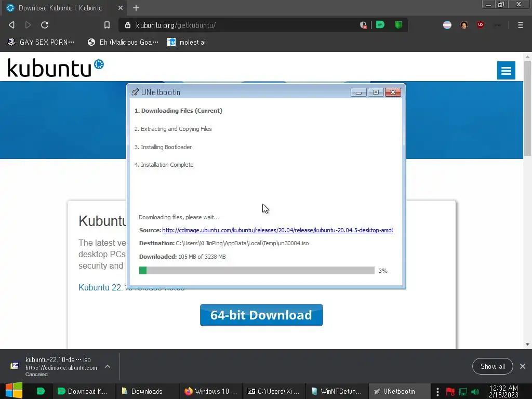The image size is (532, 399).
Task: Click the green chat extension icon in address bar
Action: coord(380,25)
